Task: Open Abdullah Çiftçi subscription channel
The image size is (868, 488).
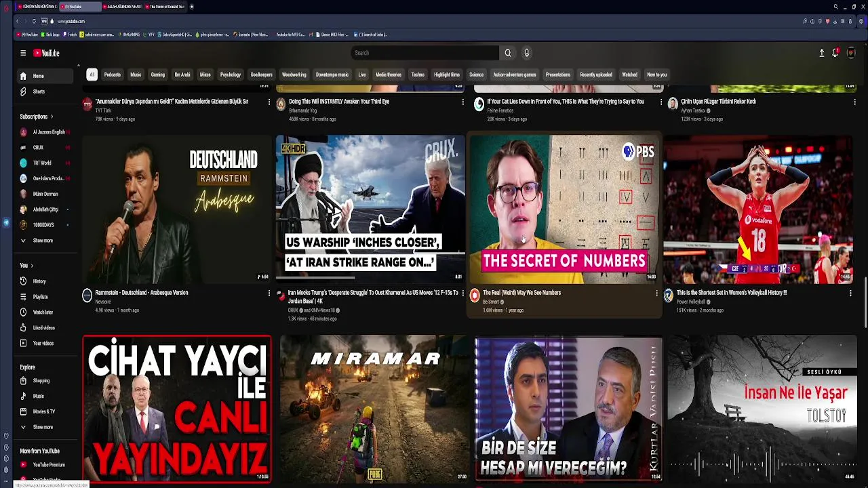Action: 45,209
